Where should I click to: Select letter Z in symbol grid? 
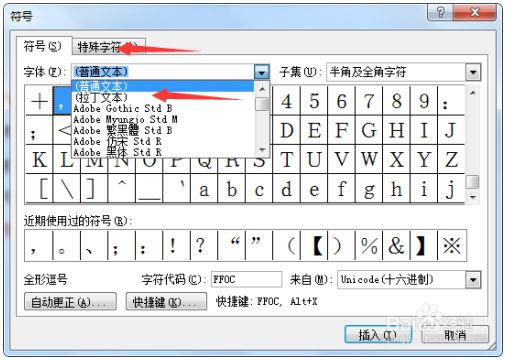(x=451, y=159)
